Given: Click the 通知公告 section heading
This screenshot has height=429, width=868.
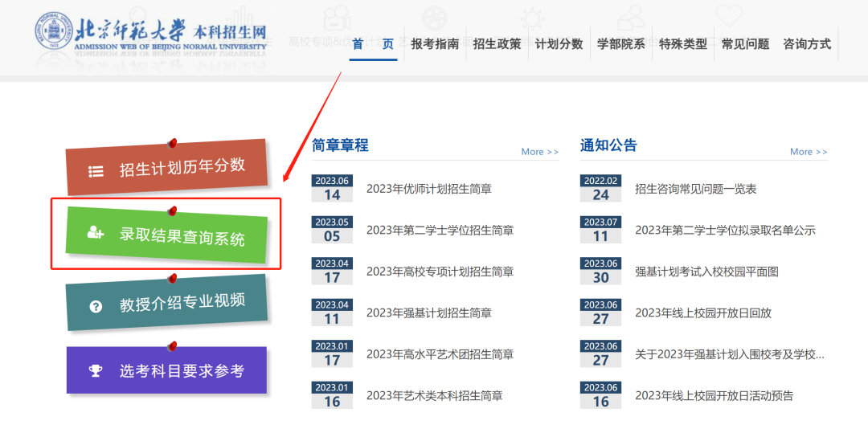Looking at the screenshot, I should coord(608,145).
